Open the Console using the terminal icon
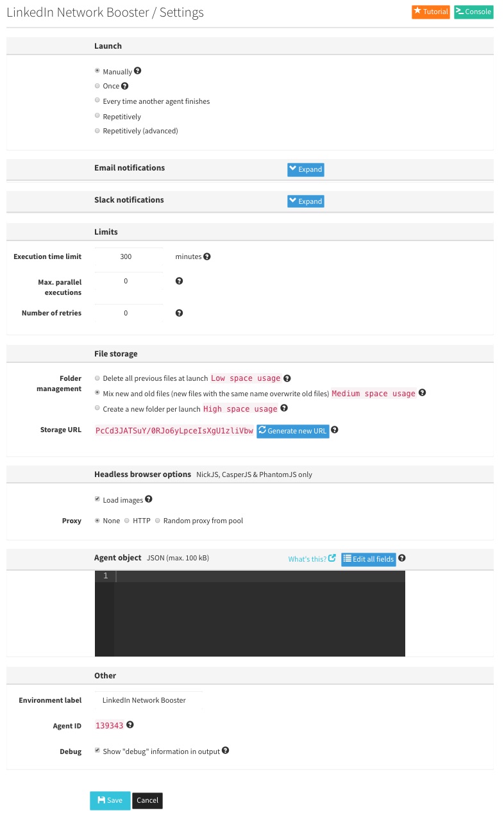504x822 pixels. coord(460,12)
